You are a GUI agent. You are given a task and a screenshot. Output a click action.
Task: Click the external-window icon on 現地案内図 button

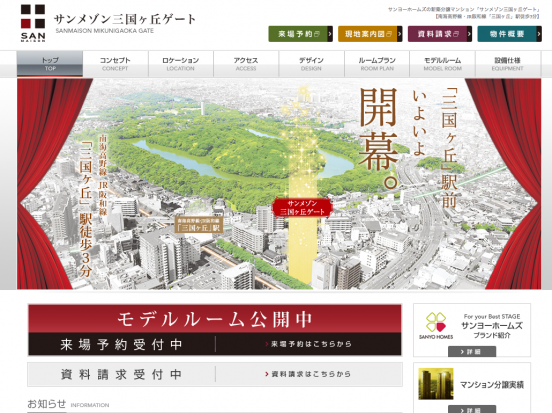point(389,34)
